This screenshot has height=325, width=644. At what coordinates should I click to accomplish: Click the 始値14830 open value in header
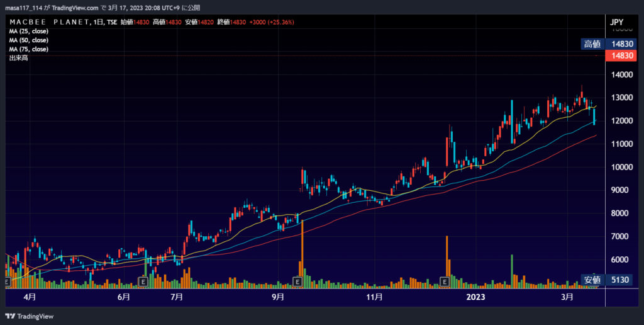coord(135,22)
